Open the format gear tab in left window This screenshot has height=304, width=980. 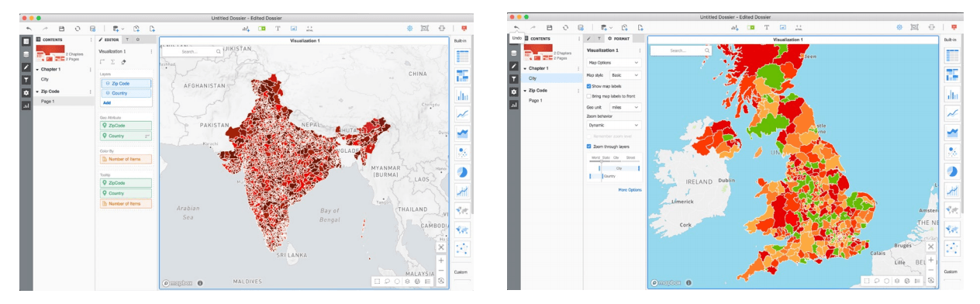138,39
